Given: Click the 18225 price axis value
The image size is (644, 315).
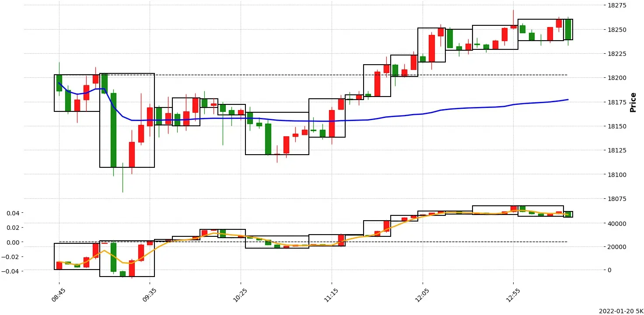Looking at the screenshot, I should click(x=617, y=54).
